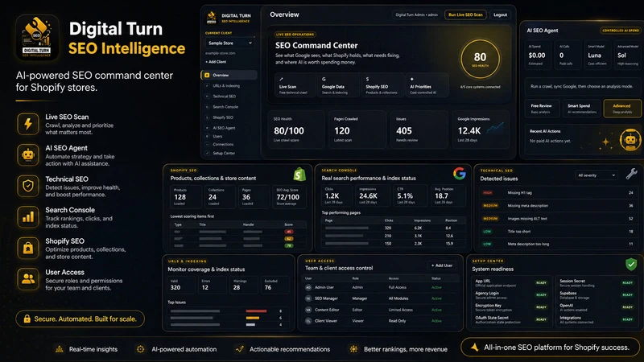
Task: Open Search Console in the sidebar
Action: pos(229,107)
